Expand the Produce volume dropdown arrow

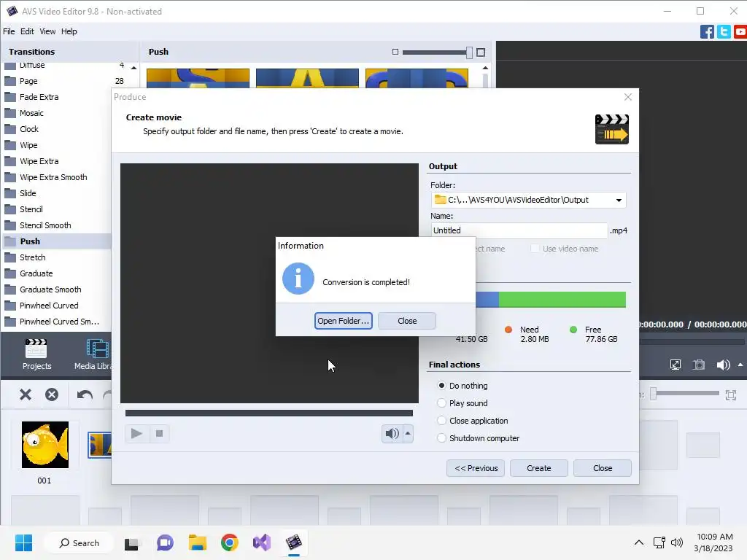[x=408, y=433]
